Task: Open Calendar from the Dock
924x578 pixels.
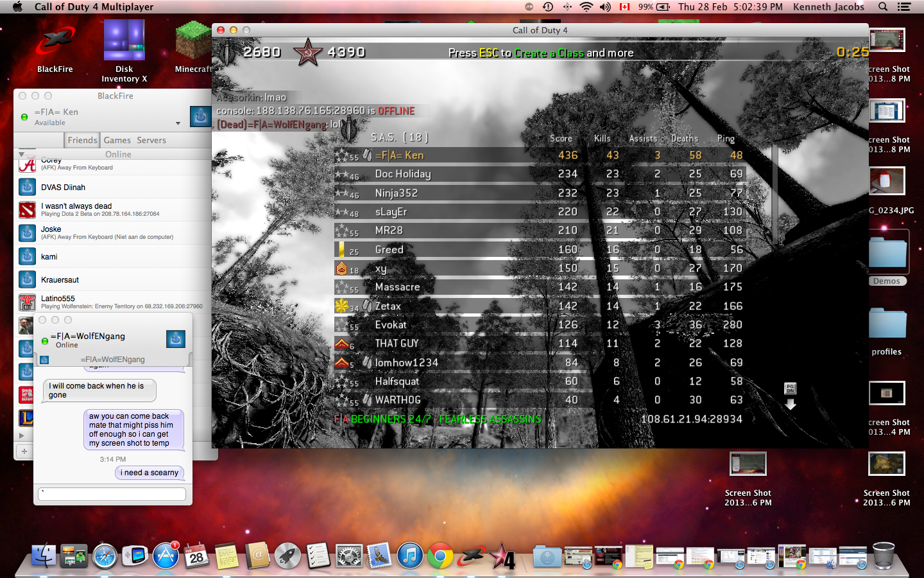Action: pyautogui.click(x=196, y=556)
